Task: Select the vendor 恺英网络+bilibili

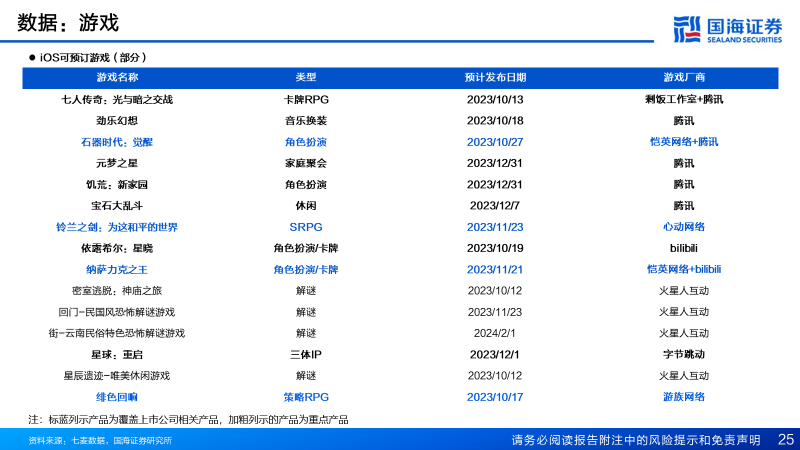Action: coord(684,269)
